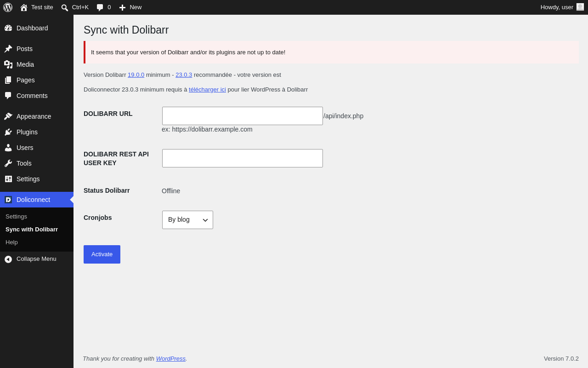This screenshot has width=588, height=368.
Task: Click the Users person icon
Action: [8, 148]
